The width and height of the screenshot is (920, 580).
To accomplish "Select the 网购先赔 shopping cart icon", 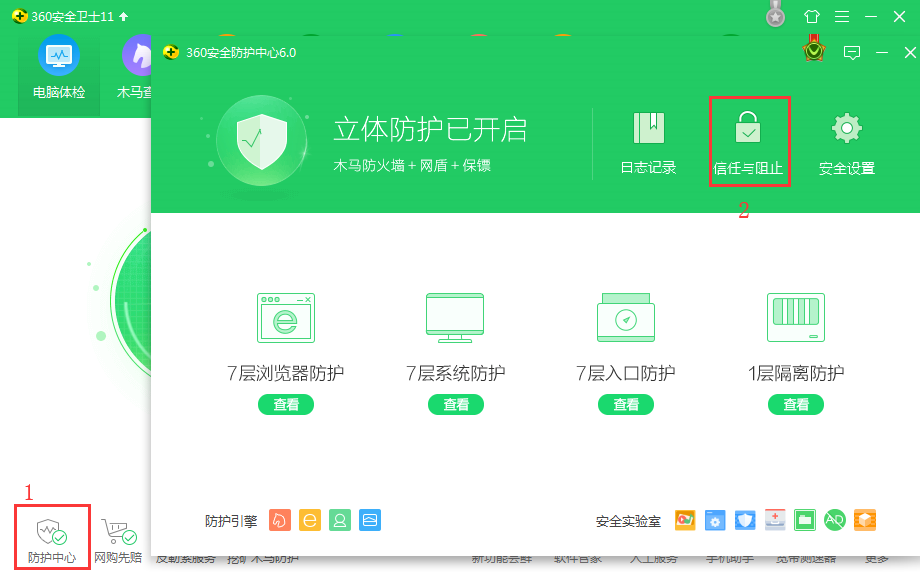I will (x=117, y=531).
